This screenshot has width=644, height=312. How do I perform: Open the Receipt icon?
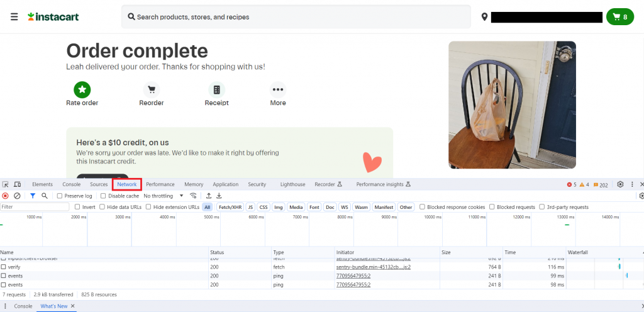coord(217,89)
